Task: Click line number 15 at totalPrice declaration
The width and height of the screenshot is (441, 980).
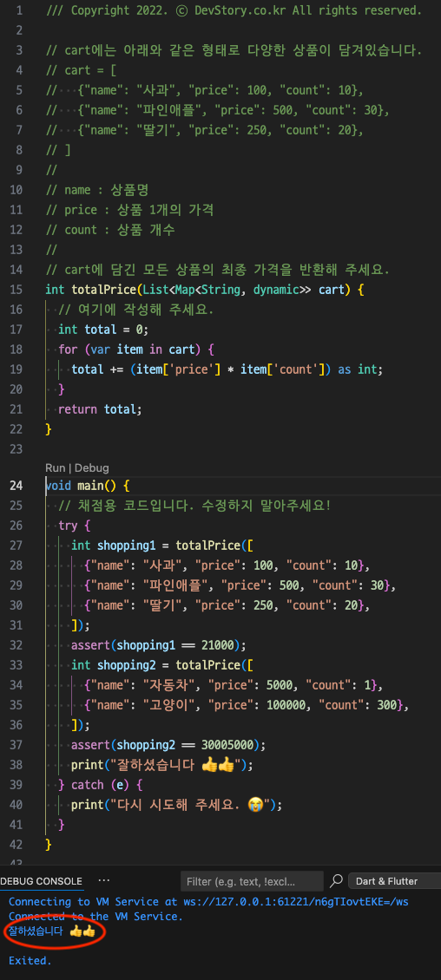Action: click(x=16, y=290)
